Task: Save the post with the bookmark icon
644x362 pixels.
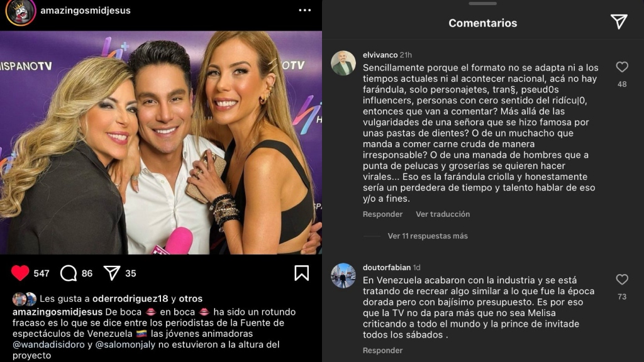Action: coord(301,273)
